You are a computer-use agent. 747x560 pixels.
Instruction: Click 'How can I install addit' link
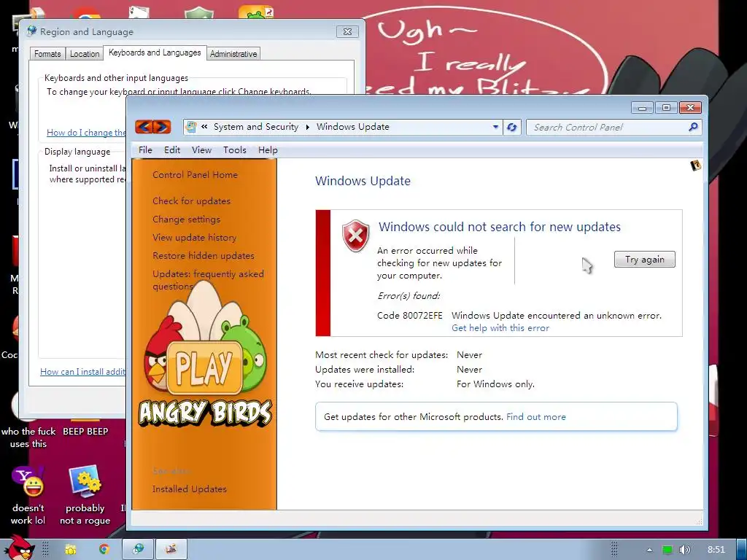click(x=83, y=372)
